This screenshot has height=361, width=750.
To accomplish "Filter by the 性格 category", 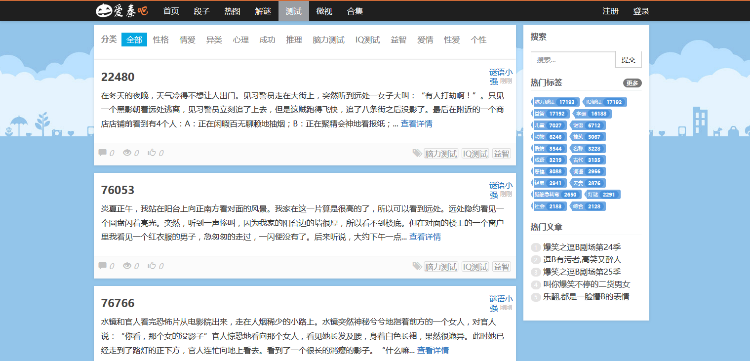I will 161,40.
